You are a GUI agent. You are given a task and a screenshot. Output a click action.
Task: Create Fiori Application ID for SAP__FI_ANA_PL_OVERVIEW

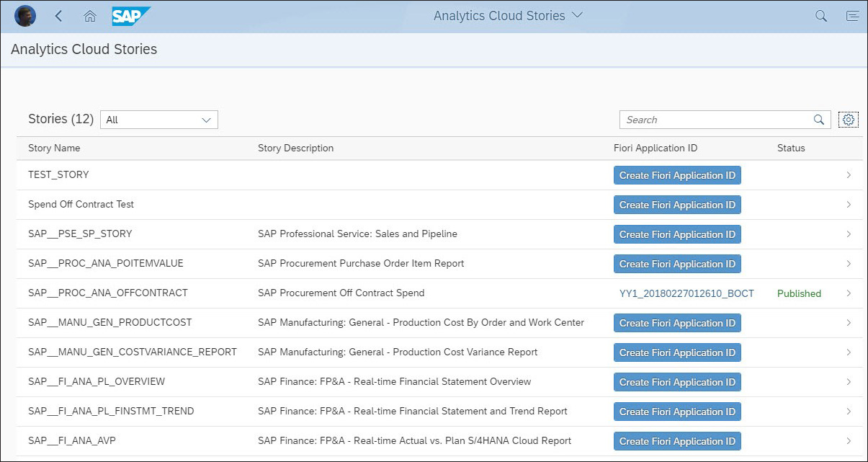(x=677, y=382)
